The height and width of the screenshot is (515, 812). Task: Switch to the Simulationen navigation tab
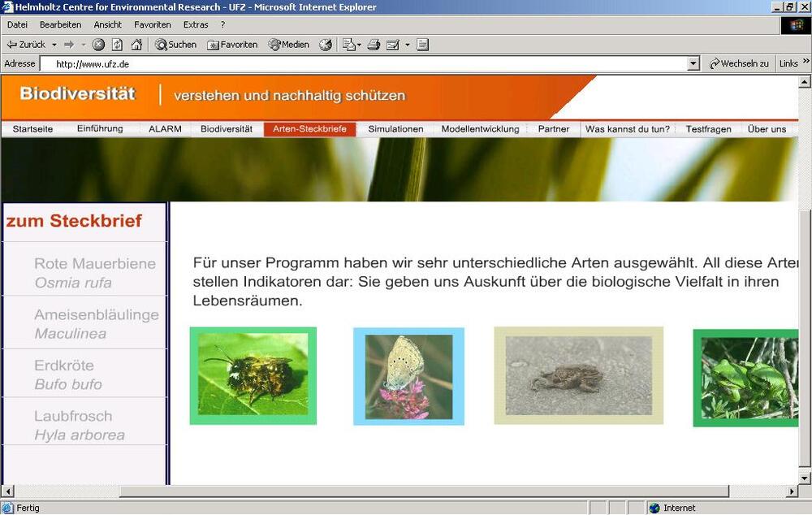395,128
